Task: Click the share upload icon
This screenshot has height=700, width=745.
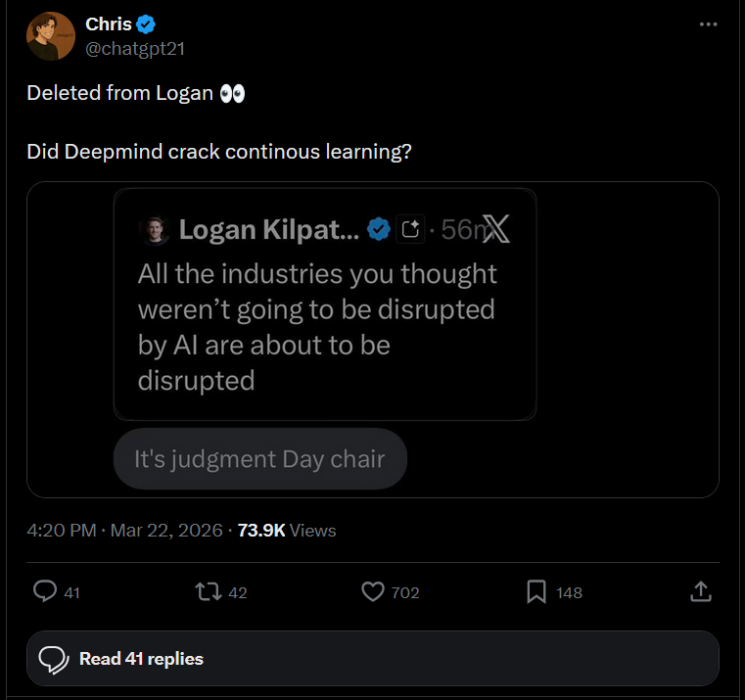Action: (x=700, y=591)
